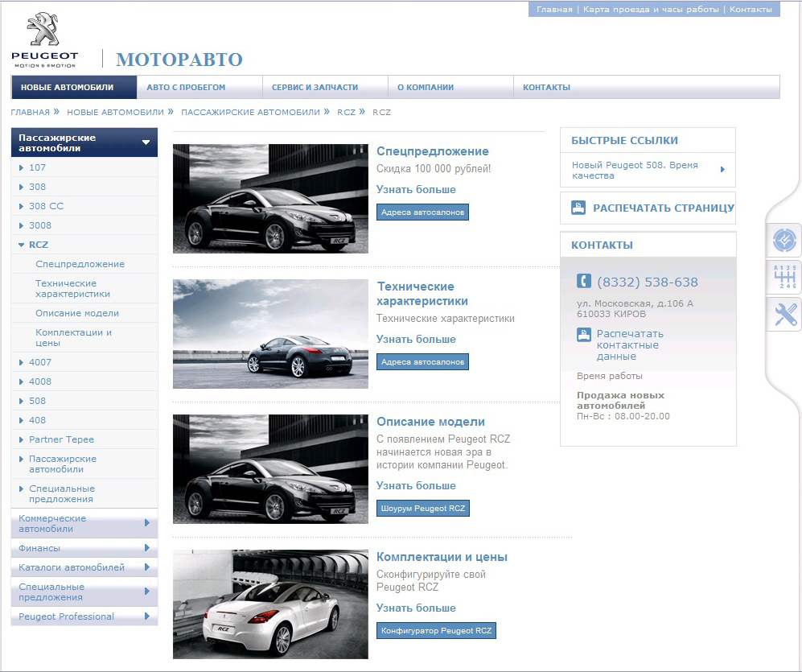The image size is (802, 672).
Task: Click the white RCZ car thumbnail
Action: tap(270, 604)
